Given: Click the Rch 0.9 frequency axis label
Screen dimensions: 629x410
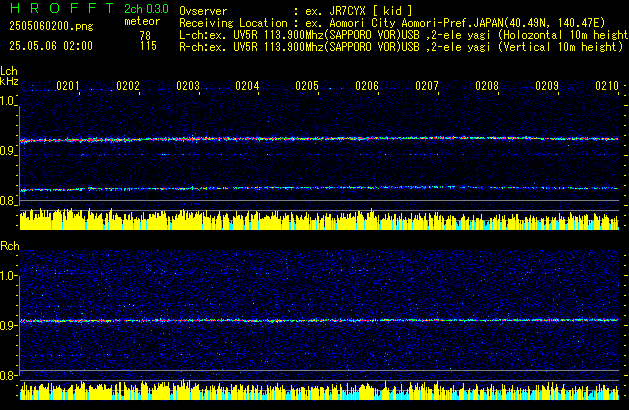Looking at the screenshot, I should (x=7, y=325).
